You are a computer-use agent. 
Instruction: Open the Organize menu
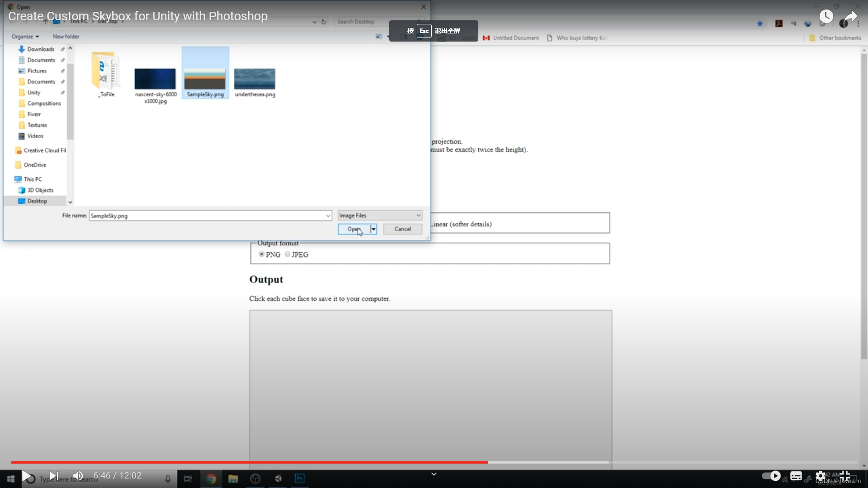(x=25, y=37)
